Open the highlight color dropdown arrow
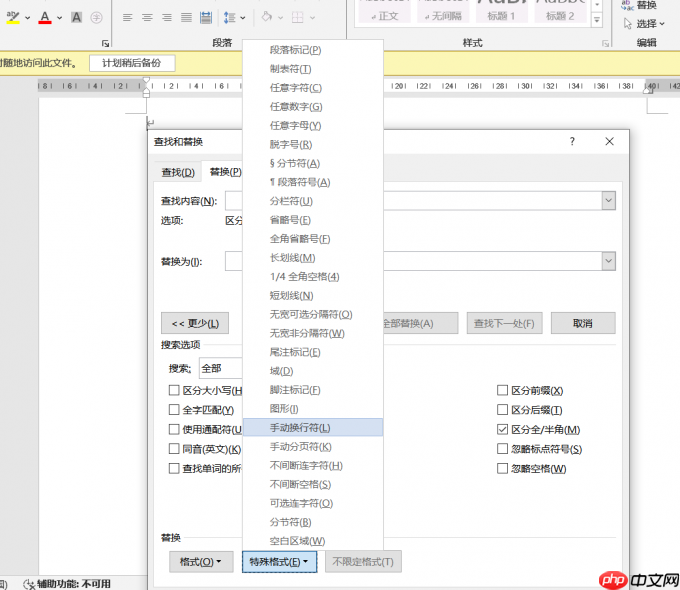Viewport: 680px width, 590px height. click(x=27, y=18)
